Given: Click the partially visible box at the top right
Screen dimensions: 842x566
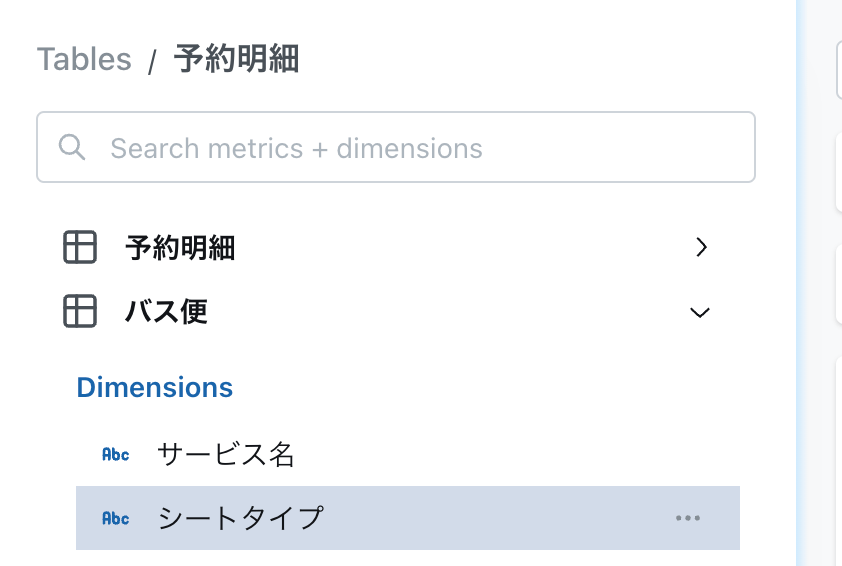Looking at the screenshot, I should click(839, 70).
